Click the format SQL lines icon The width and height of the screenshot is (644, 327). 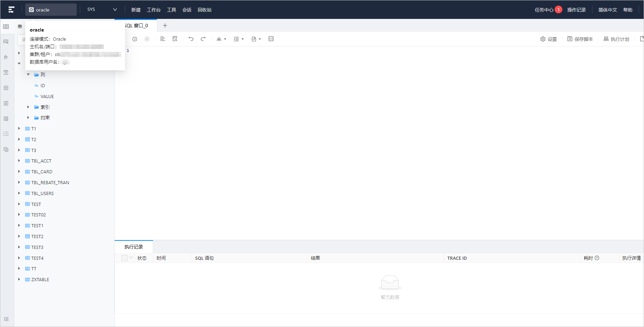163,39
